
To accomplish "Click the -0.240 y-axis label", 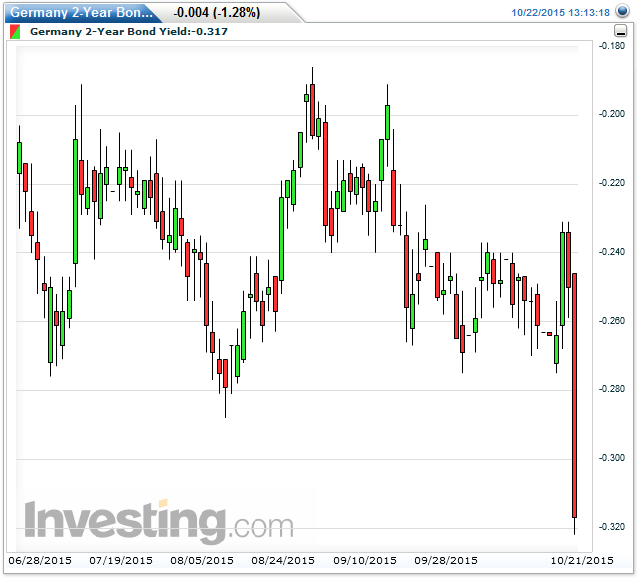I will click(612, 251).
